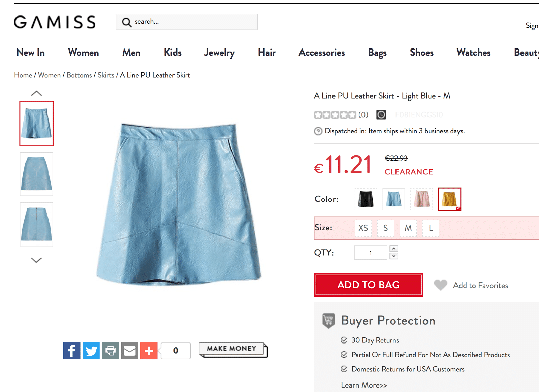The width and height of the screenshot is (539, 392).
Task: Share the skirt on Facebook
Action: (x=72, y=351)
